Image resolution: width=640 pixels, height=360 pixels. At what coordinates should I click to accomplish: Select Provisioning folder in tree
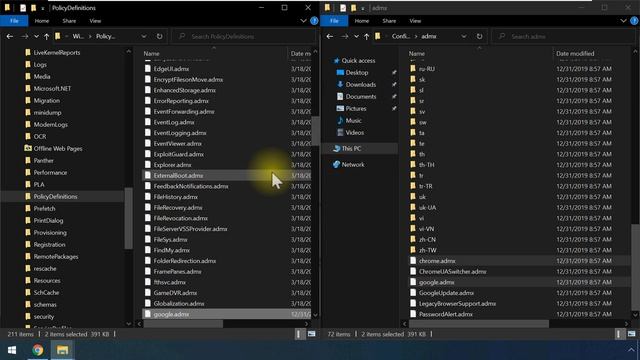(50, 233)
